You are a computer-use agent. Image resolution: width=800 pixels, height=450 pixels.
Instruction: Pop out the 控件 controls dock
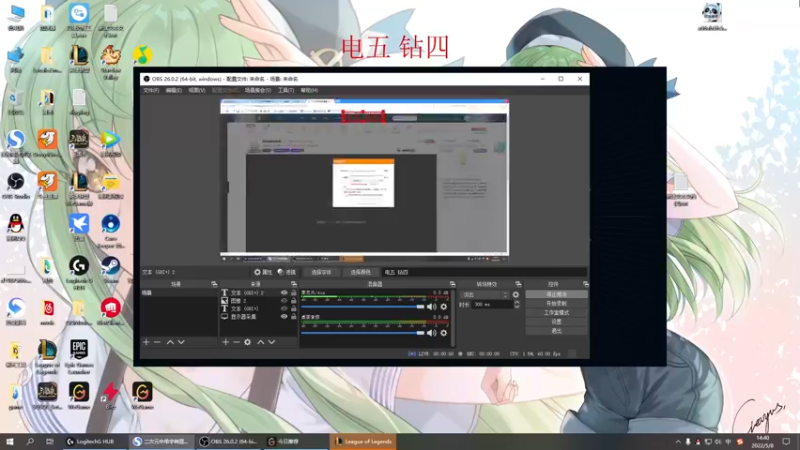tap(585, 284)
